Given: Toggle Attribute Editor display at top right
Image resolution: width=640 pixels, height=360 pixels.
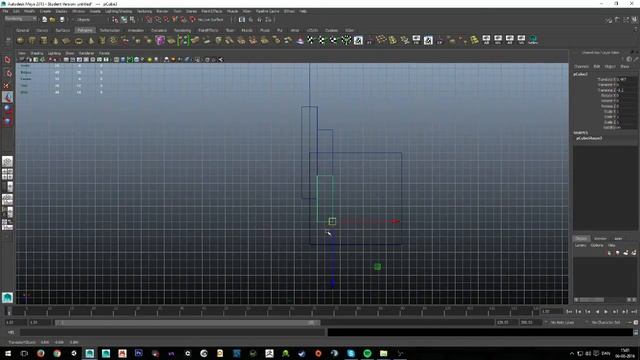Looking at the screenshot, I should pos(617,20).
